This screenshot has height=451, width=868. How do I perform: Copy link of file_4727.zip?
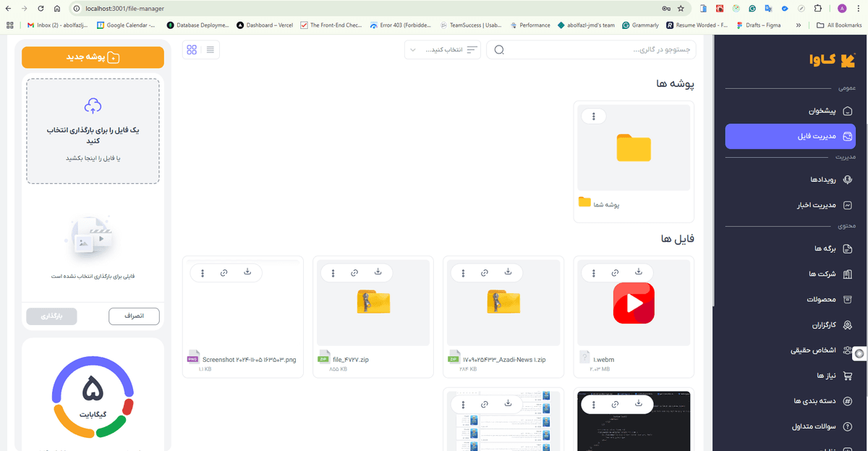[354, 273]
